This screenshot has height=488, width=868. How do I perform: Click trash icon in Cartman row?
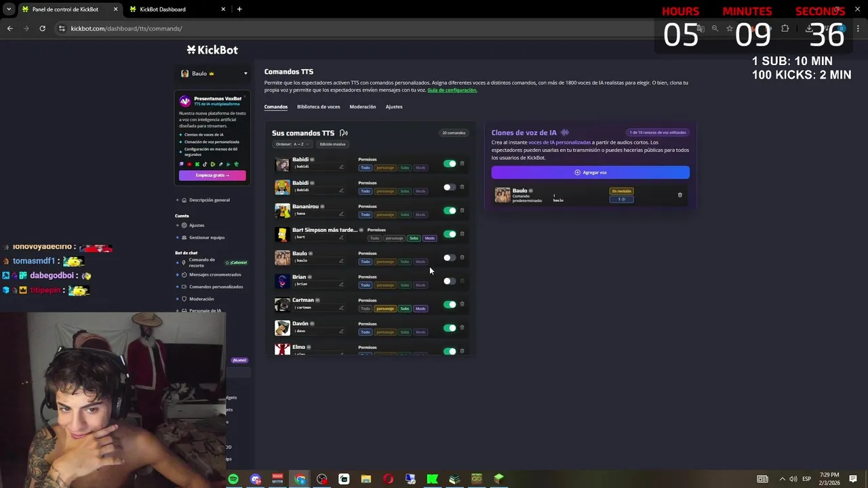coord(462,304)
